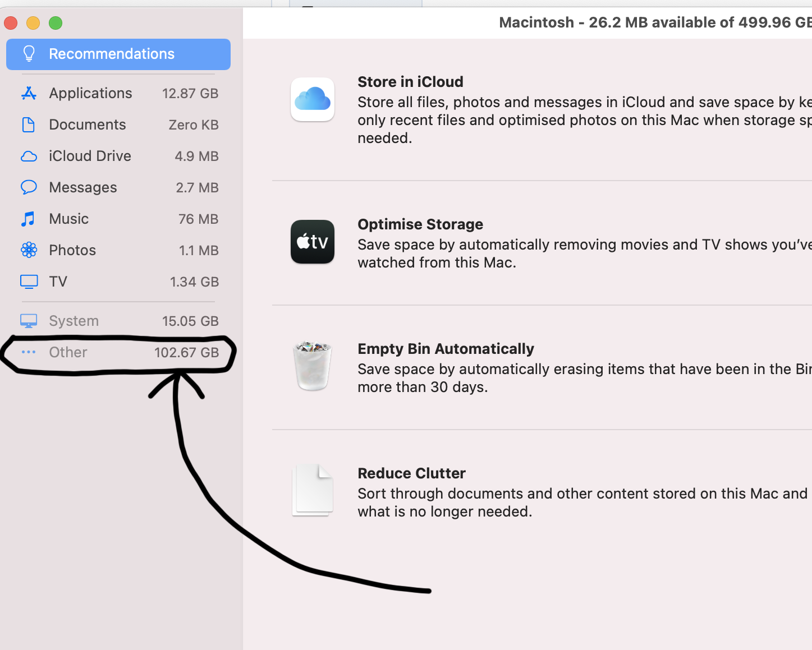Select the Other row label
Viewport: 812px width, 650px height.
68,352
